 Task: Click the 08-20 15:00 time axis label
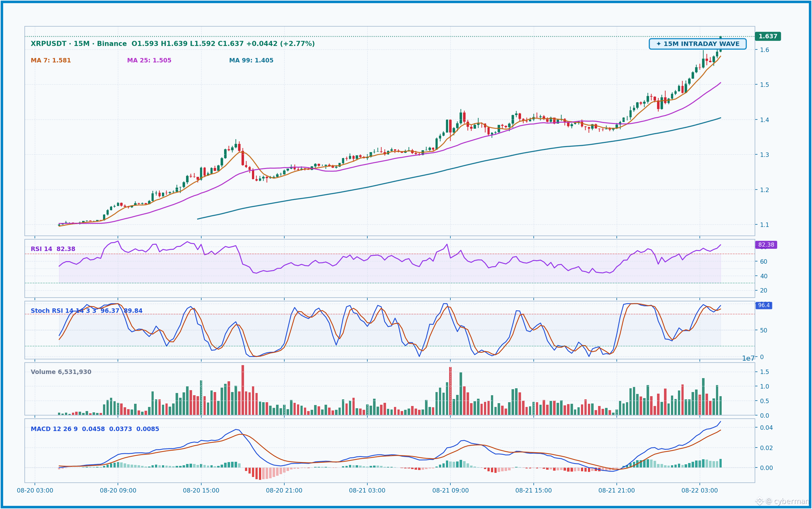[201, 491]
